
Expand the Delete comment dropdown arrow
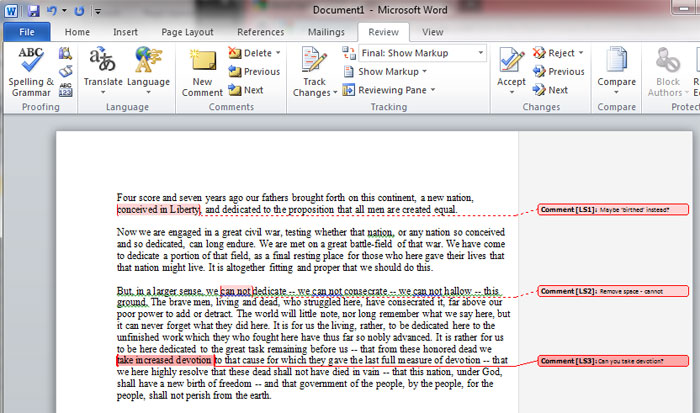pos(278,53)
